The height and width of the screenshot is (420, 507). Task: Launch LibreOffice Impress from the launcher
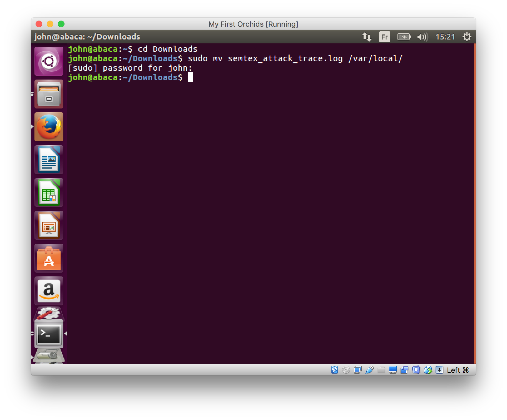(49, 225)
